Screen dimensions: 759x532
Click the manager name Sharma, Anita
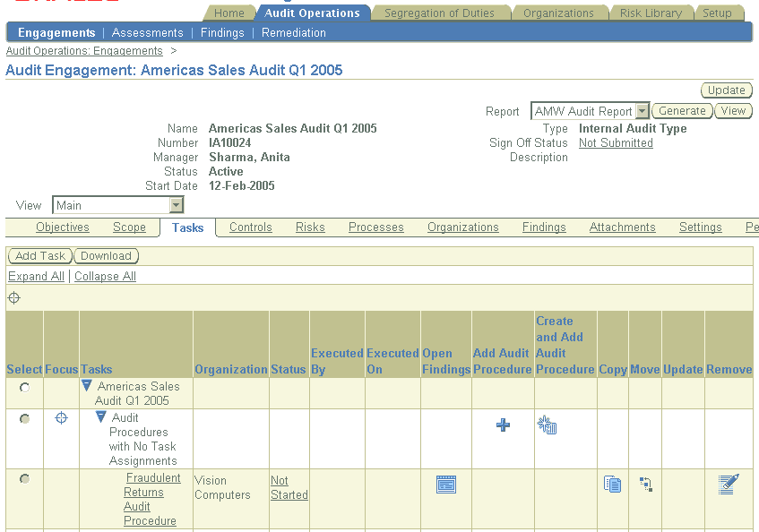[249, 158]
